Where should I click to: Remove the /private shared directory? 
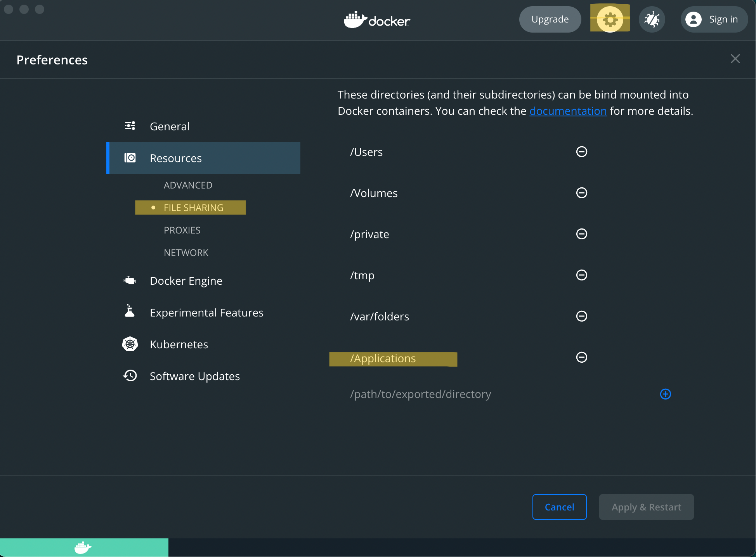pos(581,234)
